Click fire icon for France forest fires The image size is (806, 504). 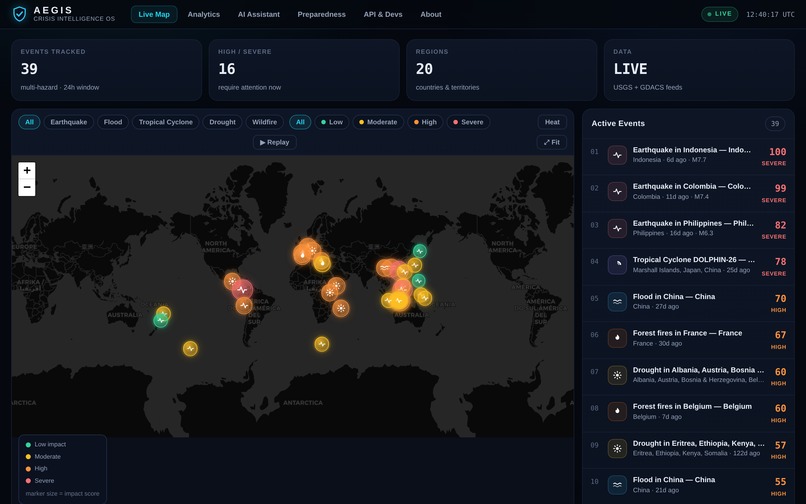pyautogui.click(x=617, y=338)
